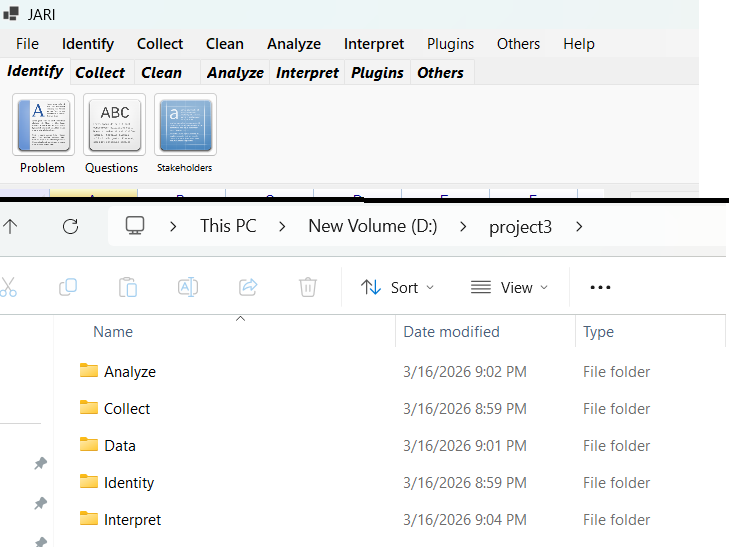Click the Paste clipboard icon
Viewport: 729px width, 547px height.
(x=128, y=287)
